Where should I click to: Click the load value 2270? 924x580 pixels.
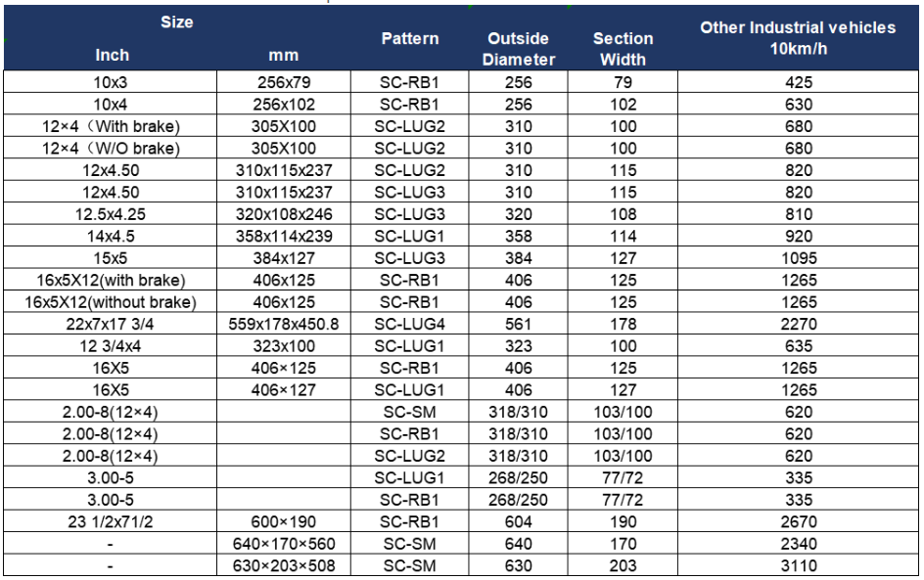click(799, 324)
